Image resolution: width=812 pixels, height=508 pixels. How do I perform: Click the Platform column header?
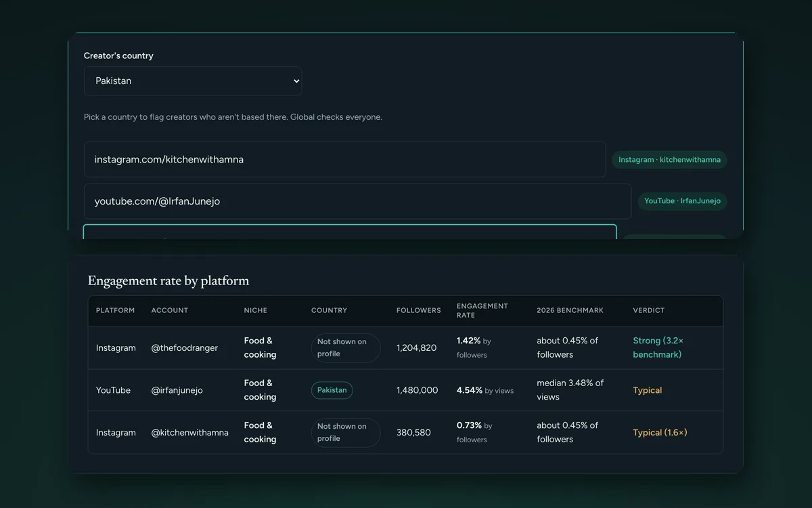tap(115, 310)
